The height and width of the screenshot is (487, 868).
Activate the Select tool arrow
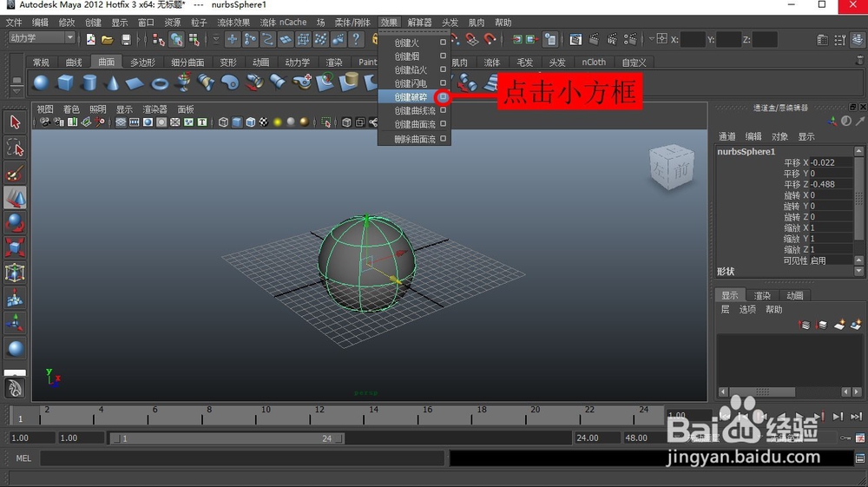(x=15, y=122)
